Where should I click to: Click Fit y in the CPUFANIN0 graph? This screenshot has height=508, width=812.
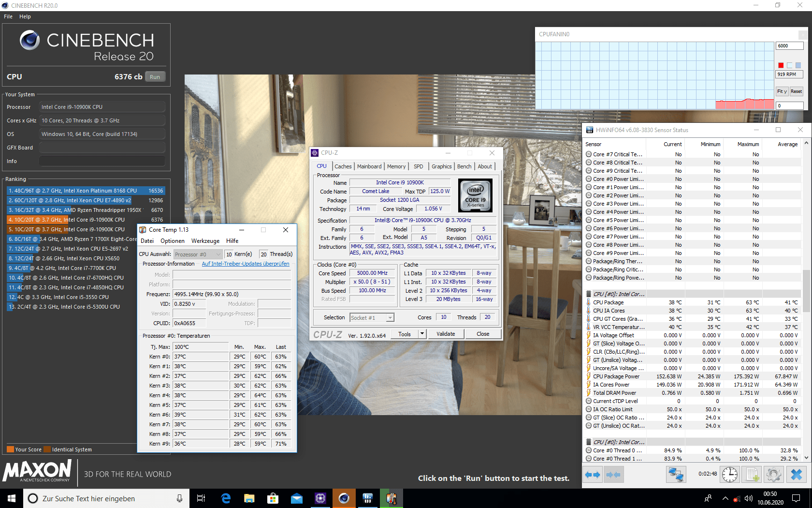(x=782, y=91)
